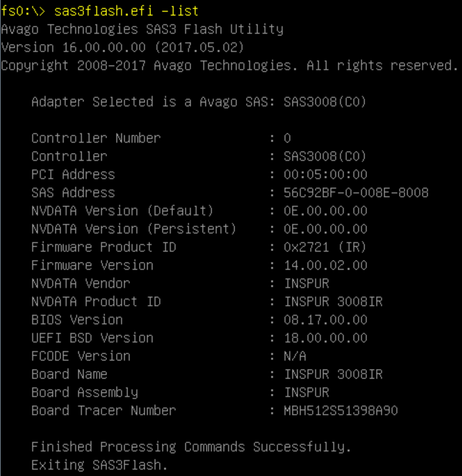Click the NVDATA Version (Default) label

point(122,211)
